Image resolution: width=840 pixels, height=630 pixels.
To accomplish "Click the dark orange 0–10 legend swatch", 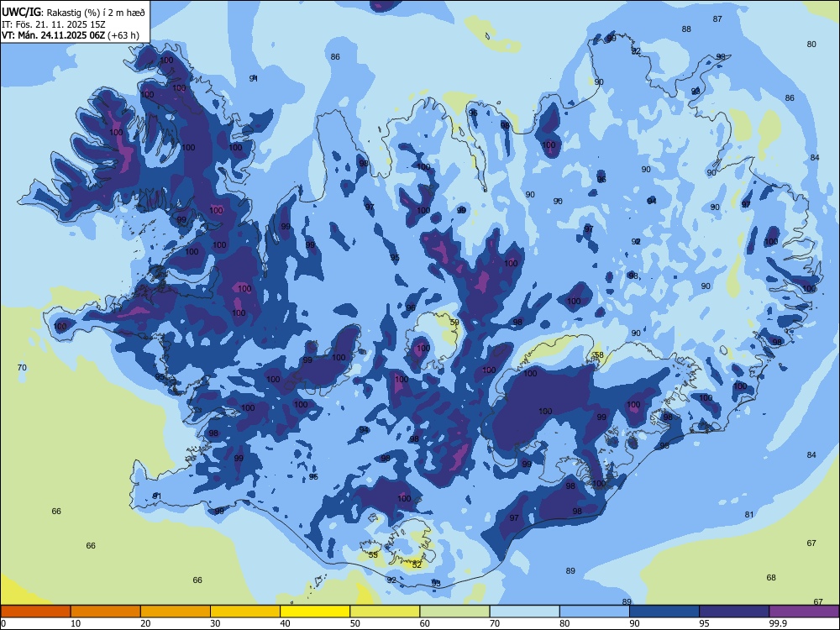I will [35, 612].
